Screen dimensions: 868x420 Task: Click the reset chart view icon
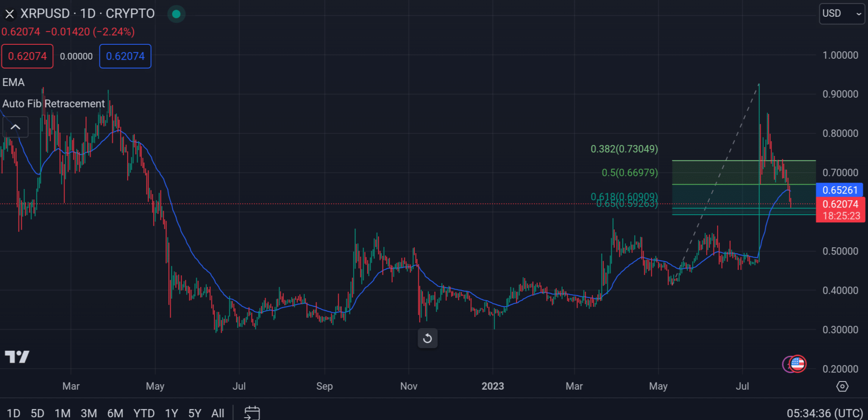click(428, 338)
